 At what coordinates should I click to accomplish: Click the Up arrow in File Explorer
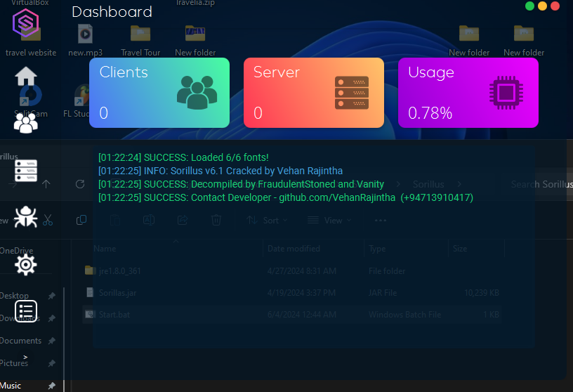click(46, 184)
